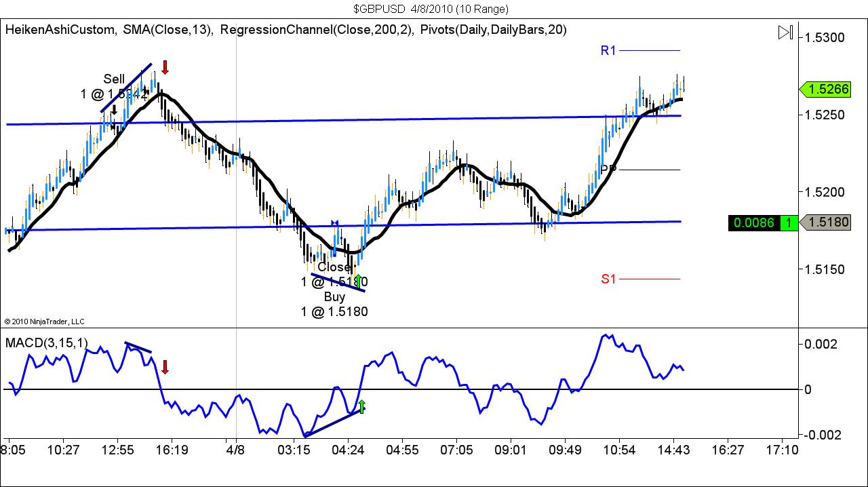
Task: Click the green position profit display showing 0.0086
Action: pyautogui.click(x=754, y=223)
